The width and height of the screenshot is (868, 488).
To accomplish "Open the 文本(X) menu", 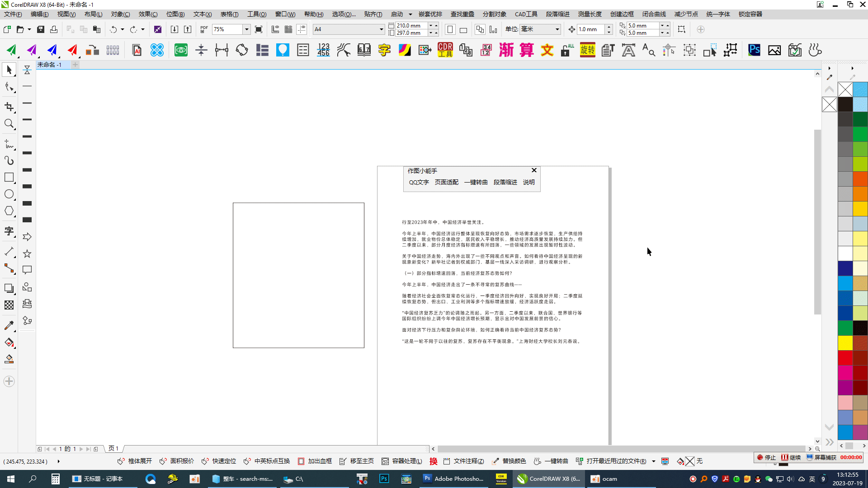I will 202,14.
